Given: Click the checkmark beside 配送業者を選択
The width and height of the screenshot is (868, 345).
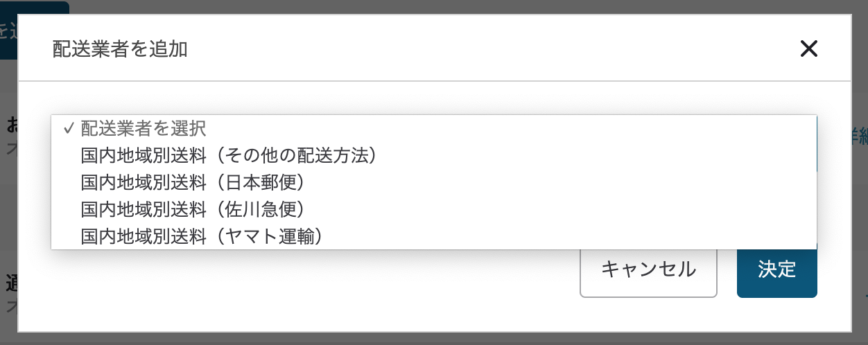Looking at the screenshot, I should click(68, 129).
